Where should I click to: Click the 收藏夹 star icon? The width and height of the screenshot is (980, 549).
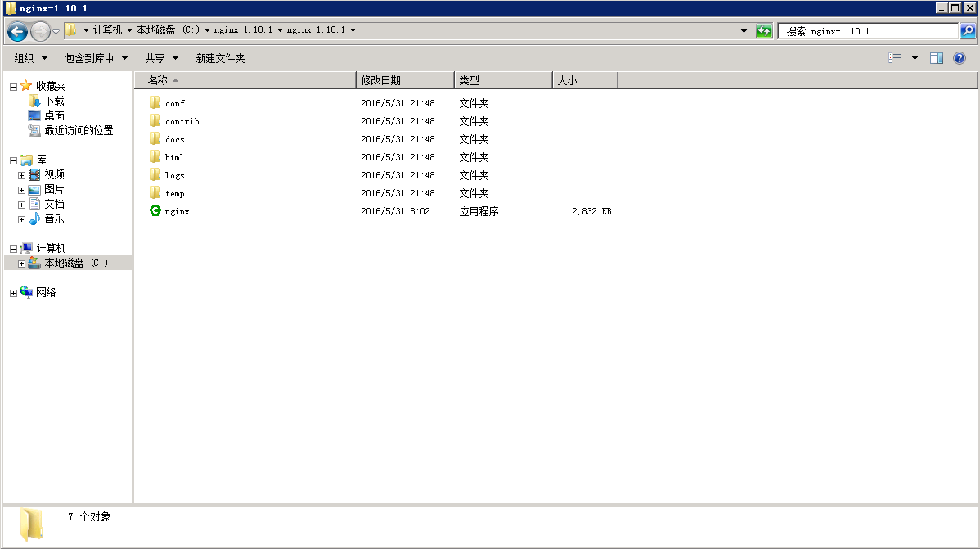[25, 86]
